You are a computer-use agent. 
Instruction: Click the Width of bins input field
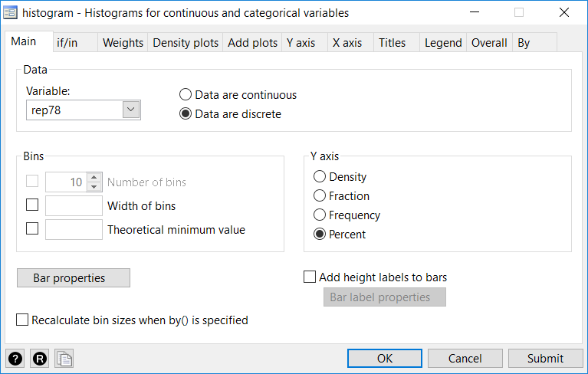(74, 205)
